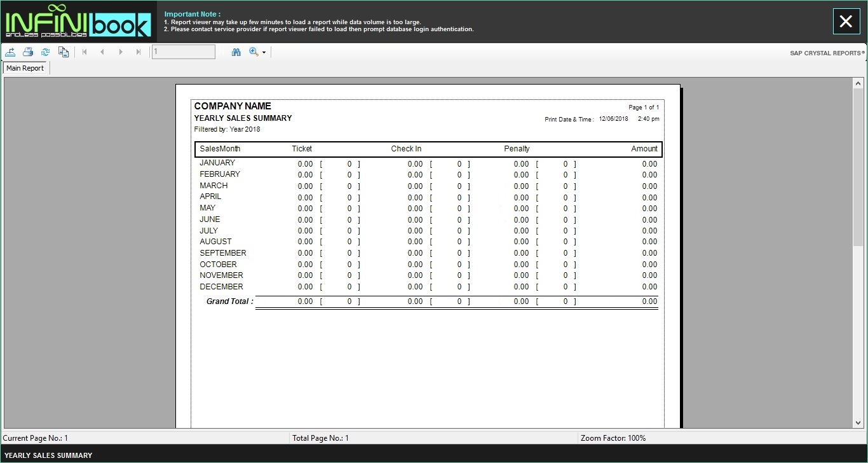Screen dimensions: 868x463
Task: Click the vertical scrollbar down arrow
Action: pos(858,423)
